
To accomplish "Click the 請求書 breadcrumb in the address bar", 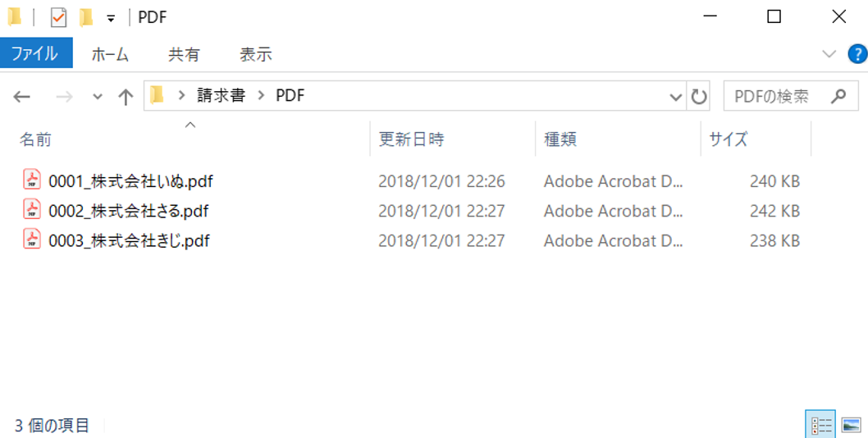I will point(221,96).
